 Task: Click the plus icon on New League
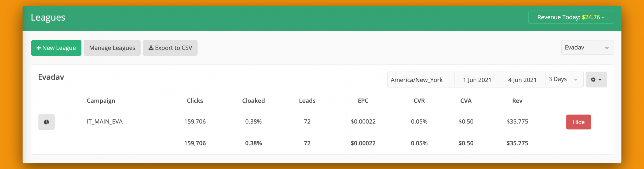click(x=39, y=48)
